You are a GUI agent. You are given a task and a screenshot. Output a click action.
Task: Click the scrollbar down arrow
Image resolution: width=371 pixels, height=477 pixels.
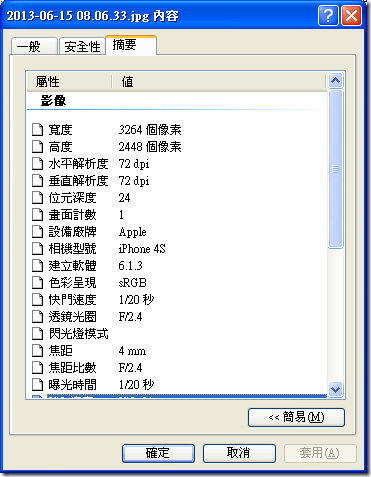[335, 389]
